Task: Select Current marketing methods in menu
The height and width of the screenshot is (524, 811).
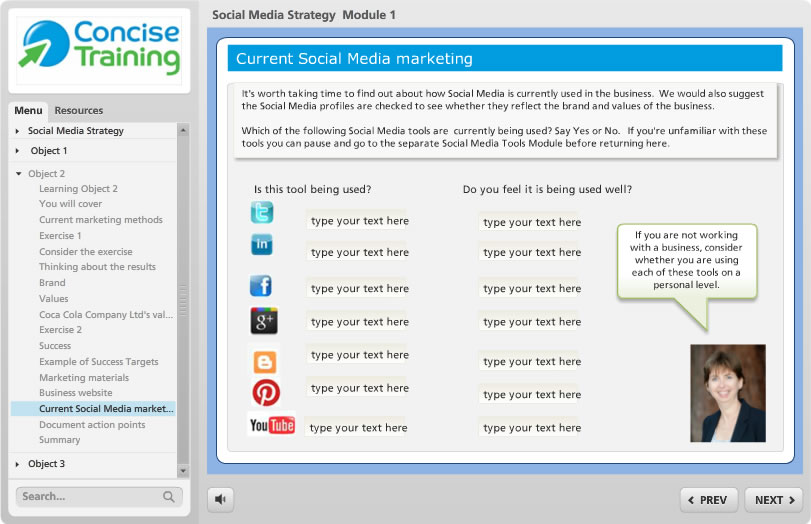Action: [101, 220]
